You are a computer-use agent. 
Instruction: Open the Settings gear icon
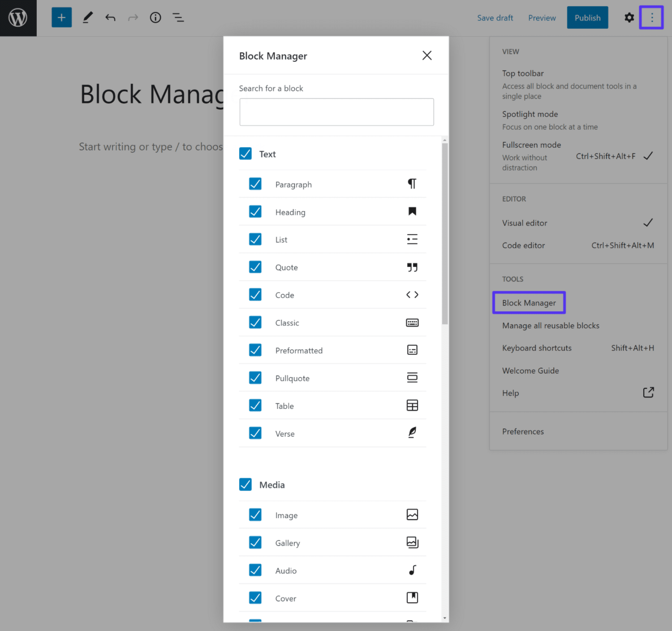point(629,17)
